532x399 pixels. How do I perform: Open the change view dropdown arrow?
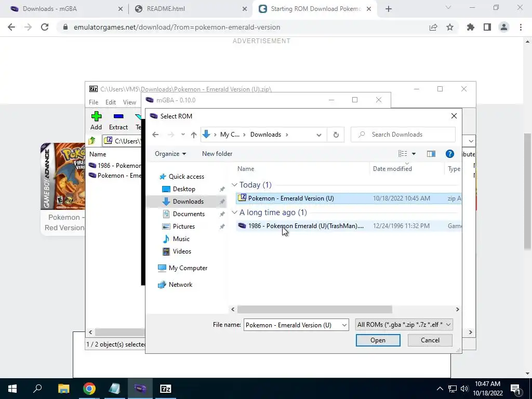[x=414, y=154]
